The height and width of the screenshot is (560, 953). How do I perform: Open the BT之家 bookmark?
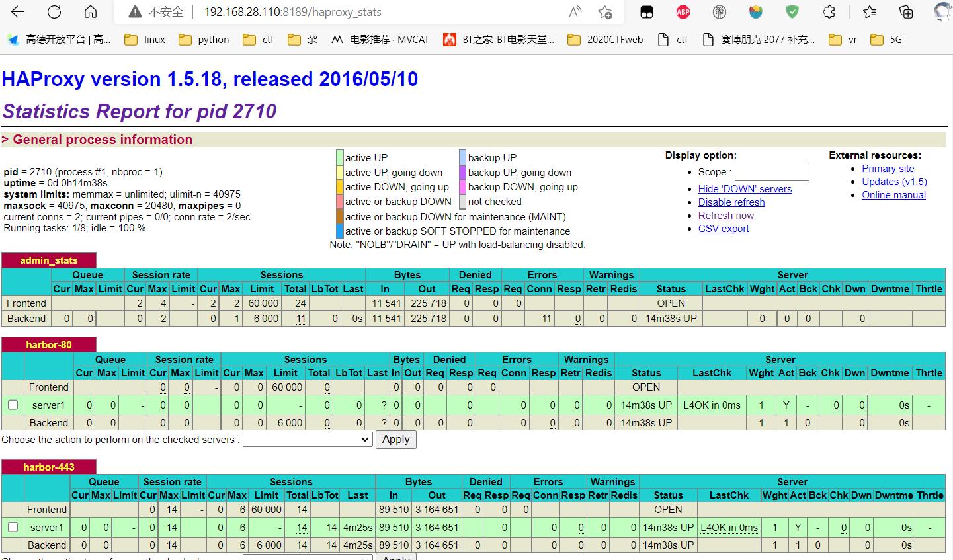tap(499, 40)
